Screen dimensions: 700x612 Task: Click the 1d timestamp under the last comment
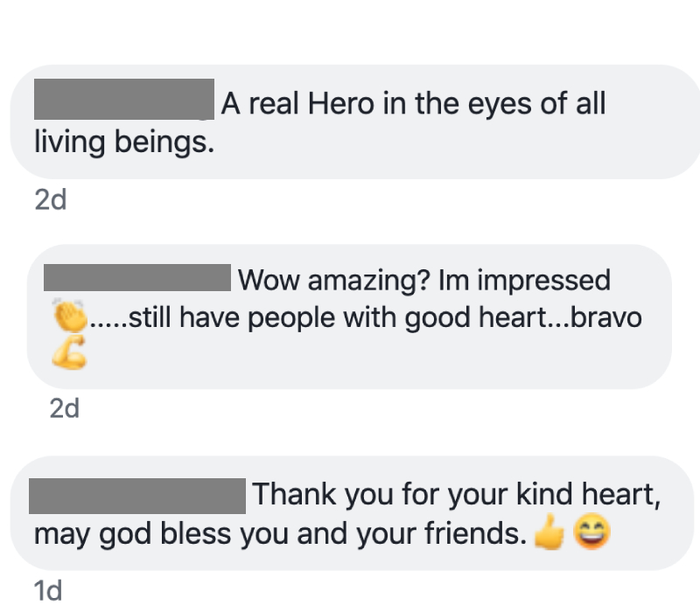click(x=49, y=591)
